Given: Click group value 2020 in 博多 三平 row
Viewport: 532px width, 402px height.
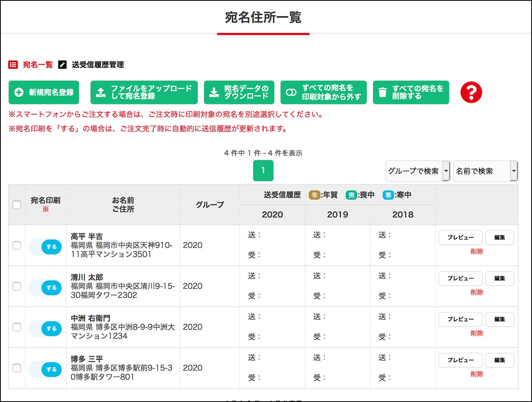Looking at the screenshot, I should point(193,368).
